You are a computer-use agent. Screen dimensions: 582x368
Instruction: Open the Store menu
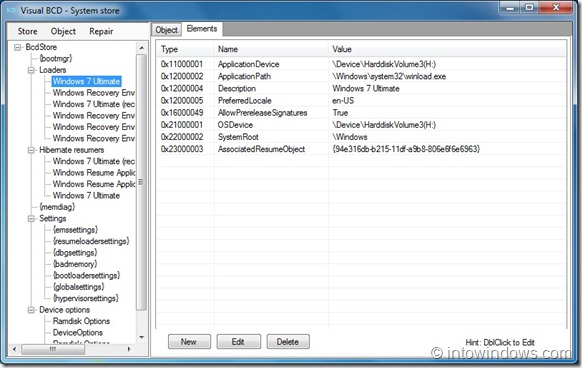tap(27, 32)
